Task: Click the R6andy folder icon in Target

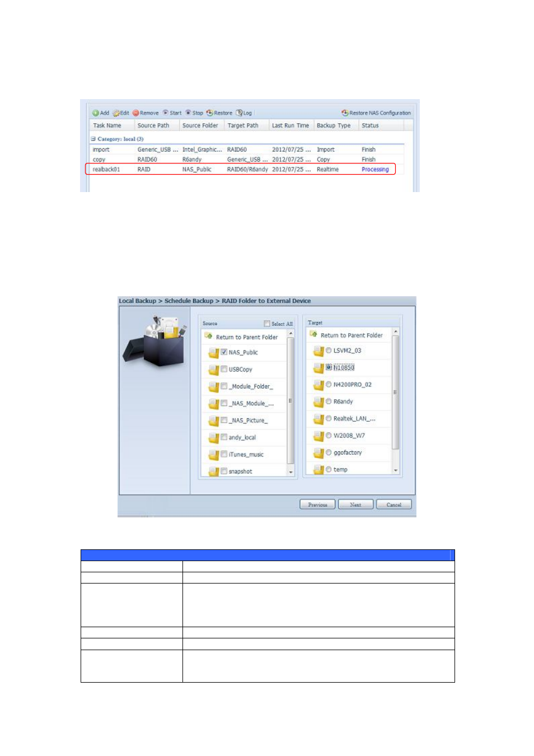Action: (x=318, y=402)
